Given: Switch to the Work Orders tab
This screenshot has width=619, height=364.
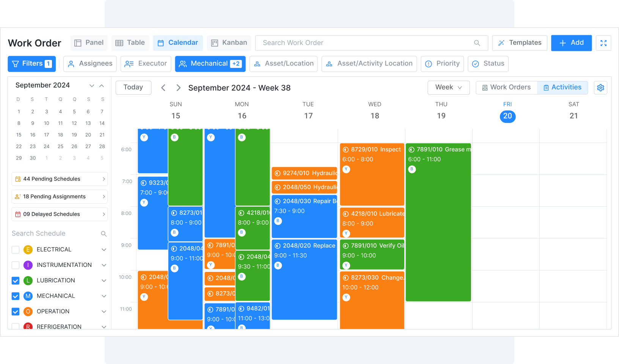Looking at the screenshot, I should [506, 87].
